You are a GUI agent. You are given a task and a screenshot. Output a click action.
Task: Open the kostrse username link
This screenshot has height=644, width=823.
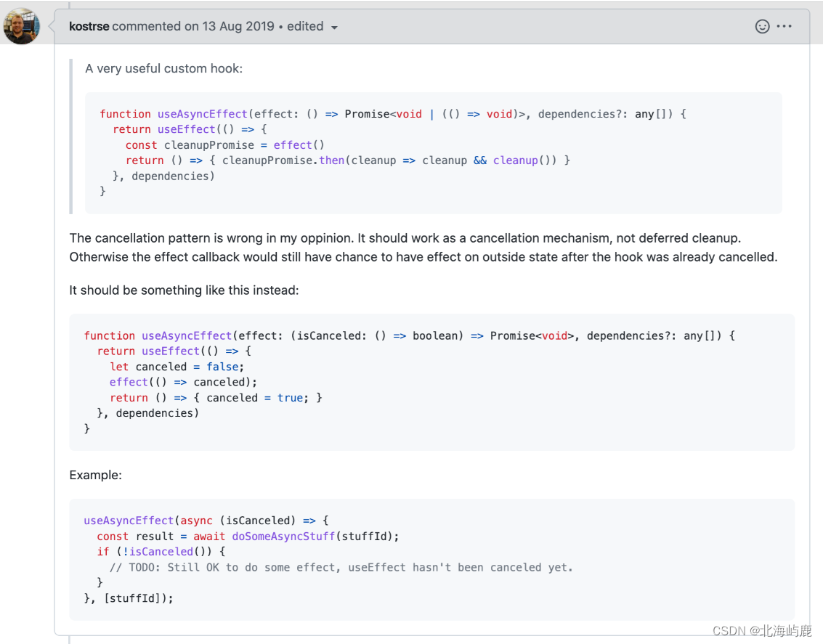tap(89, 26)
